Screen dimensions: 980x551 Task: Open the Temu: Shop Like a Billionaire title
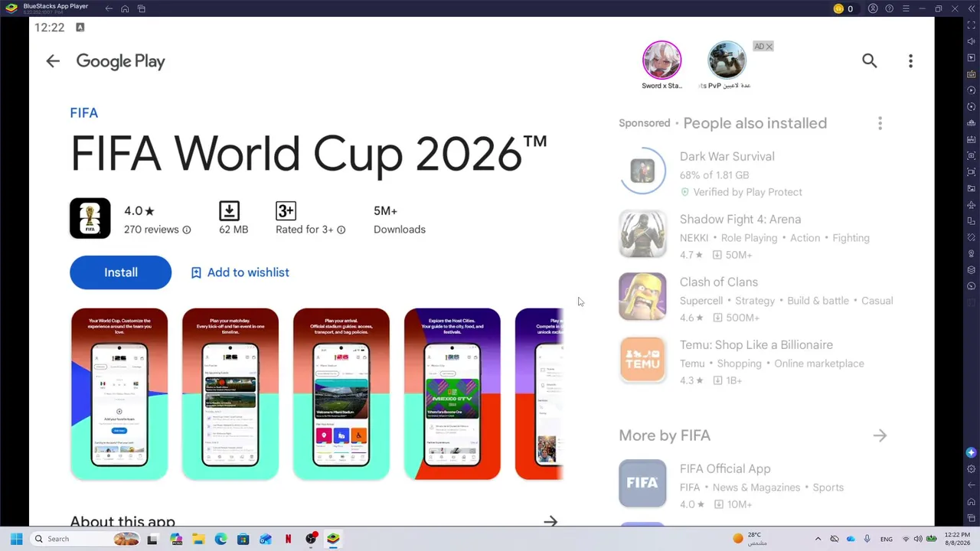coord(756,344)
